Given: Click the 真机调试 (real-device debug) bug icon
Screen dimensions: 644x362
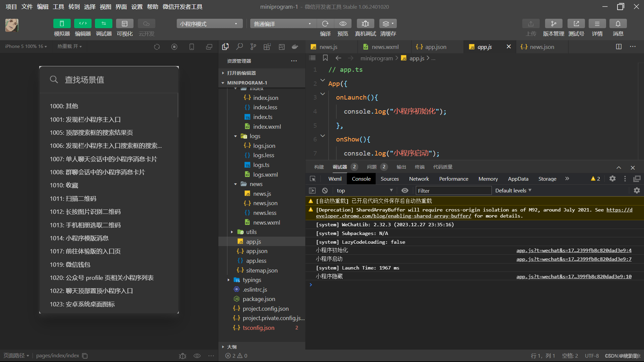Looking at the screenshot, I should point(365,24).
